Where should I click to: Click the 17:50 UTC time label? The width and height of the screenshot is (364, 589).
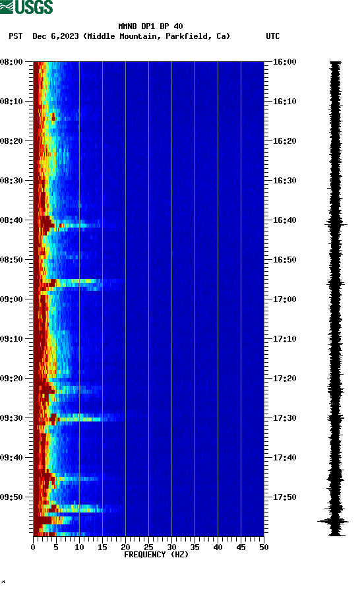tap(284, 497)
